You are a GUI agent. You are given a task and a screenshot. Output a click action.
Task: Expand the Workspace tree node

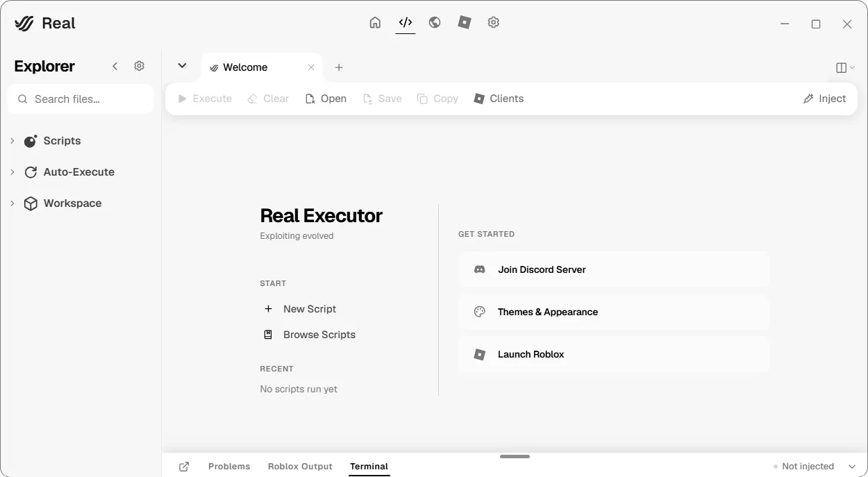click(x=12, y=203)
